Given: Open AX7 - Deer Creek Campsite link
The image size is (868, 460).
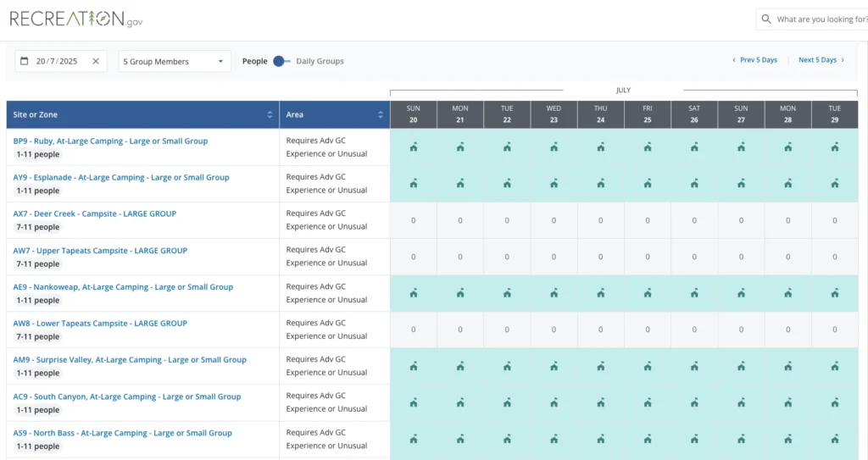Looking at the screenshot, I should pyautogui.click(x=95, y=213).
